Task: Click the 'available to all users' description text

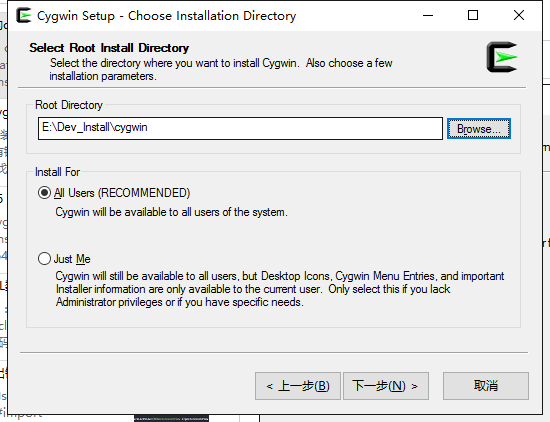Action: 172,212
